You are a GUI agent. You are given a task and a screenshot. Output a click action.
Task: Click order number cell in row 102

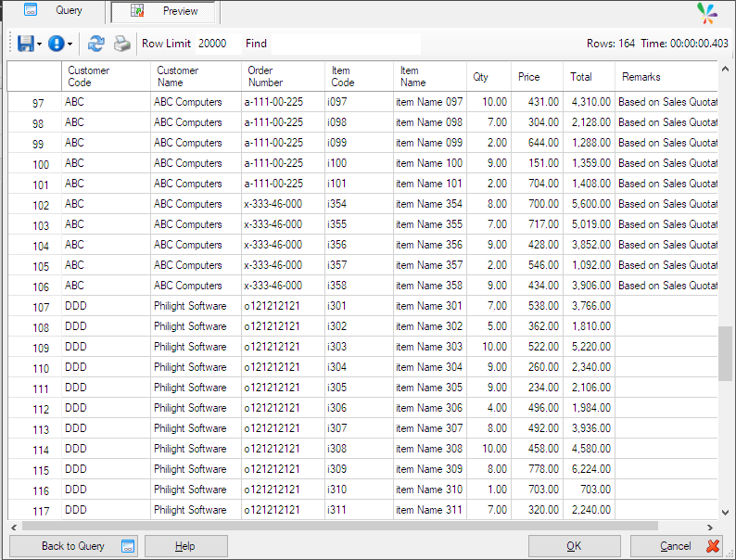click(x=283, y=204)
